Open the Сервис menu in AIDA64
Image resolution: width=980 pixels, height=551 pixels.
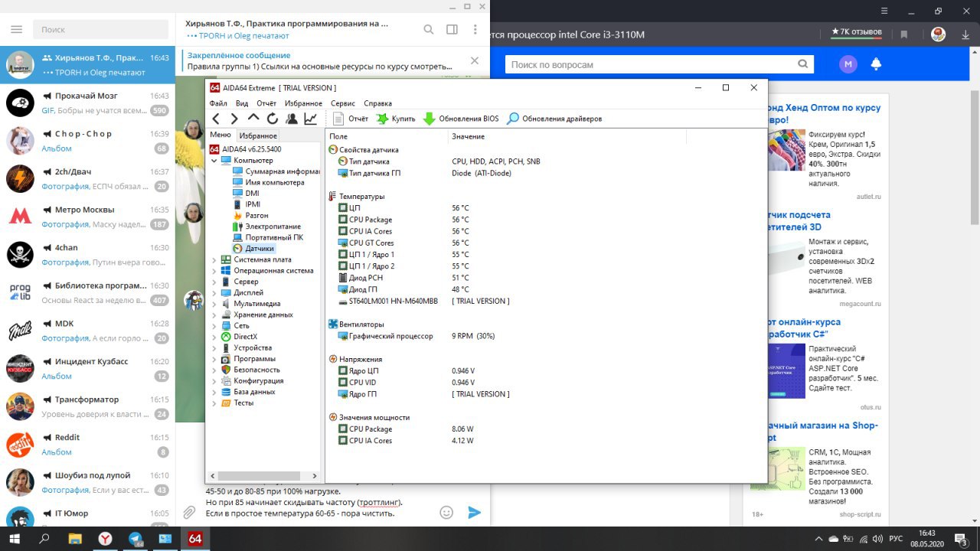pyautogui.click(x=343, y=103)
